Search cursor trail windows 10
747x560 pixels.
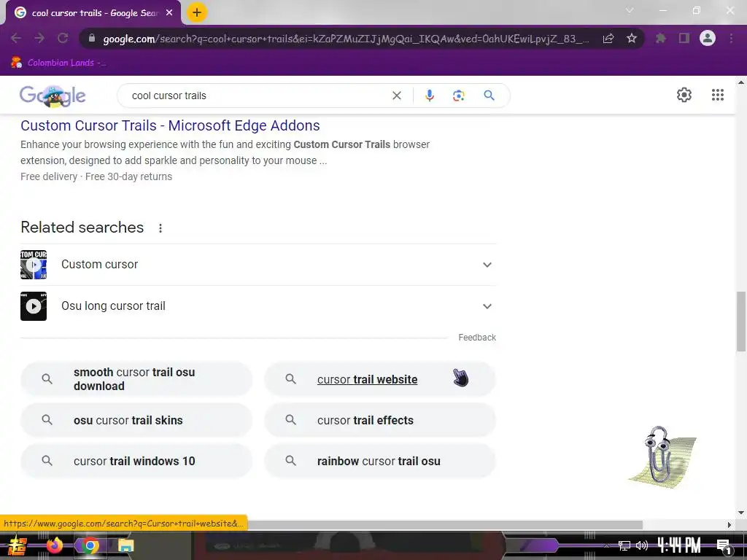pyautogui.click(x=136, y=461)
